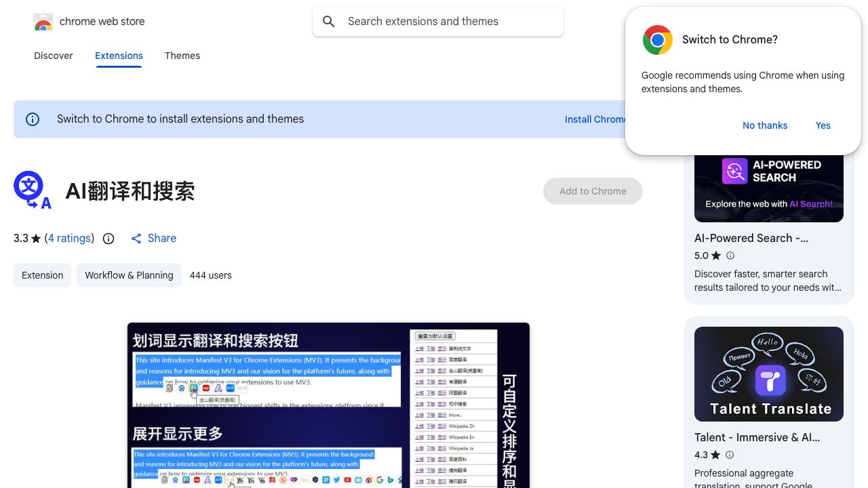
Task: Click the search magnifier icon
Action: pos(329,22)
